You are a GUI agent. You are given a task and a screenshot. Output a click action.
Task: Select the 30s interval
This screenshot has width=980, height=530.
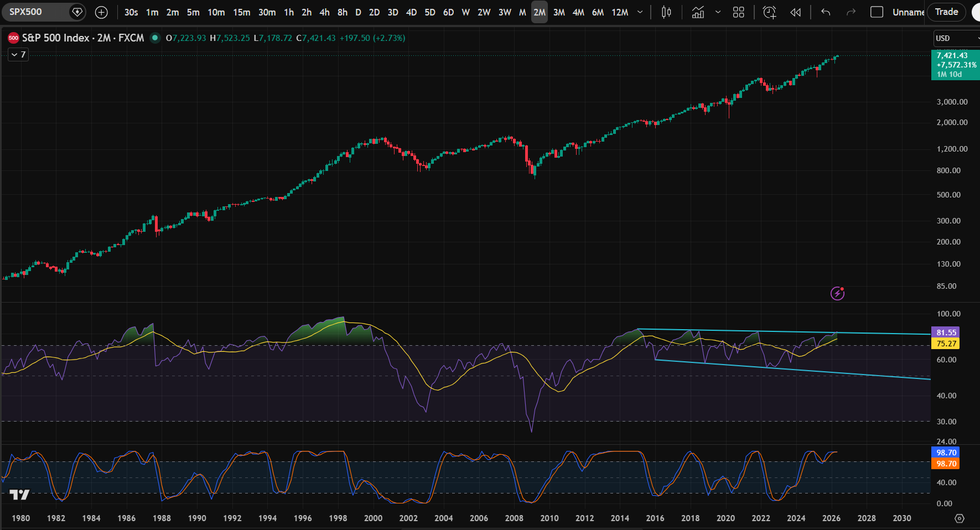131,12
